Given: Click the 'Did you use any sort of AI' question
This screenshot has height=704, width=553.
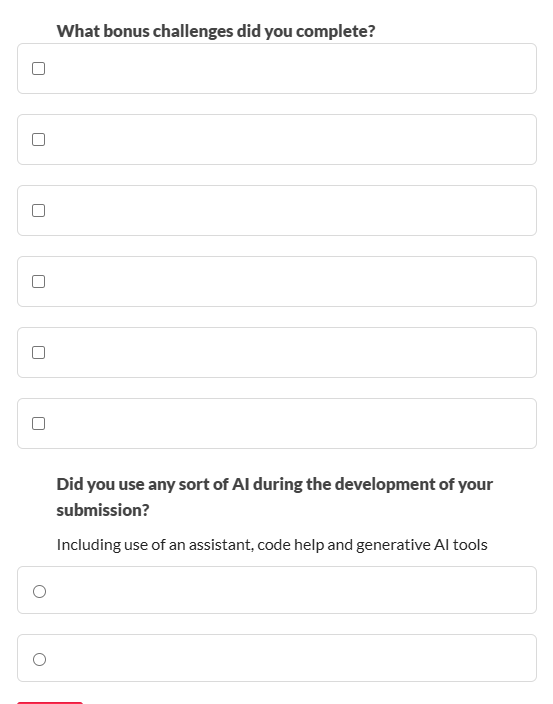Looking at the screenshot, I should click(275, 497).
